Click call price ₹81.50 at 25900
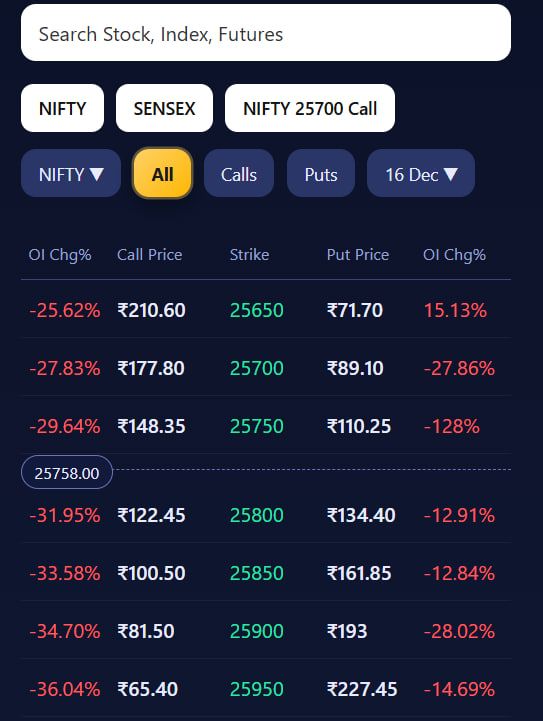The image size is (543, 721). [x=146, y=631]
